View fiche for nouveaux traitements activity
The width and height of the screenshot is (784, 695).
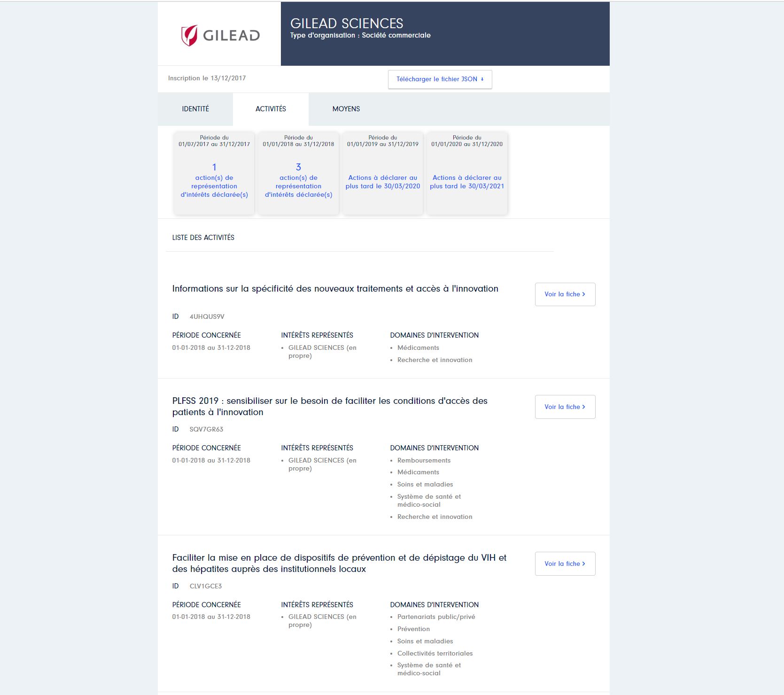[x=565, y=294]
